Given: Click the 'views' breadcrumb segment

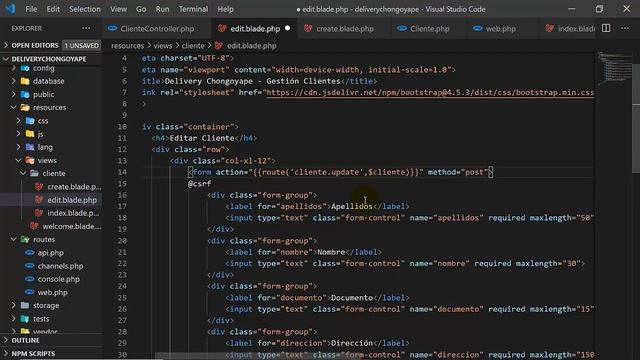Looking at the screenshot, I should pos(162,46).
